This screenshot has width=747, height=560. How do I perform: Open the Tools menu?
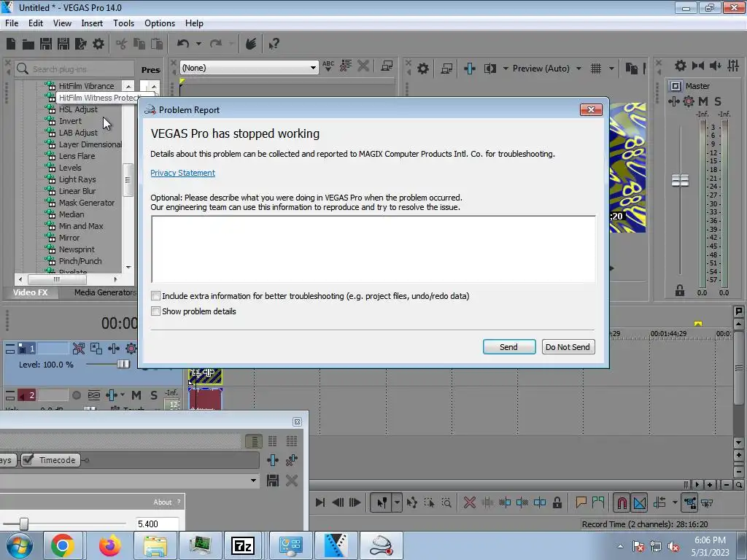[x=123, y=23]
